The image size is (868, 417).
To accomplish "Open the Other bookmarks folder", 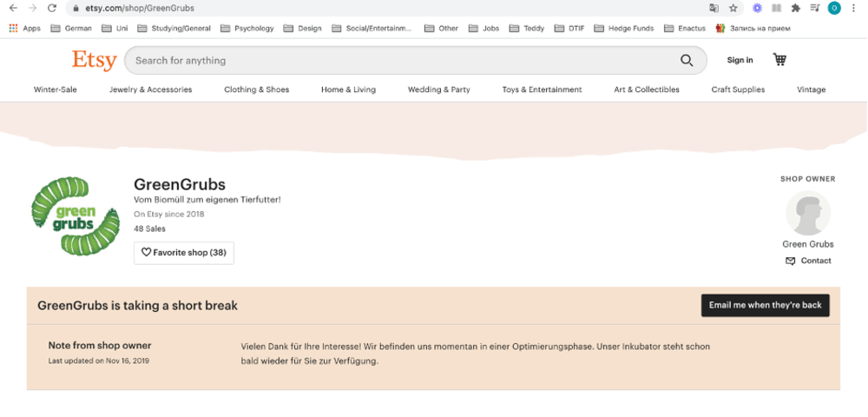I will pos(441,29).
